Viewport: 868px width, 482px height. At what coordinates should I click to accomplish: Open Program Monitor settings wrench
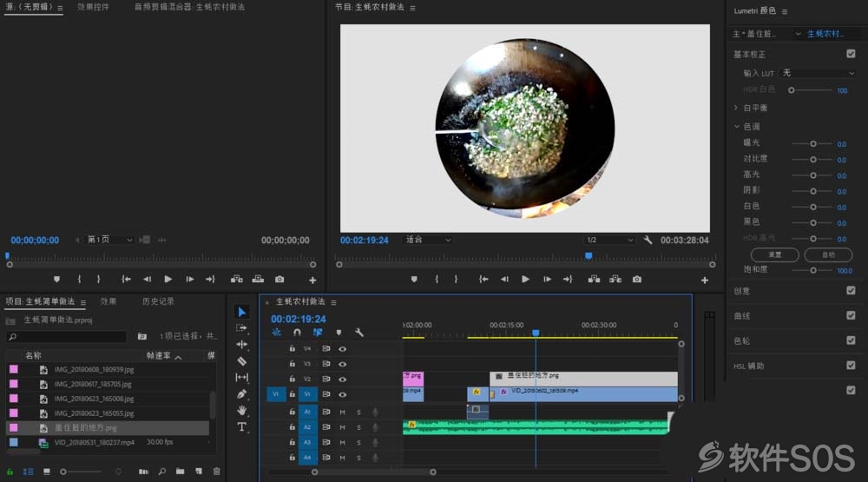pos(648,240)
